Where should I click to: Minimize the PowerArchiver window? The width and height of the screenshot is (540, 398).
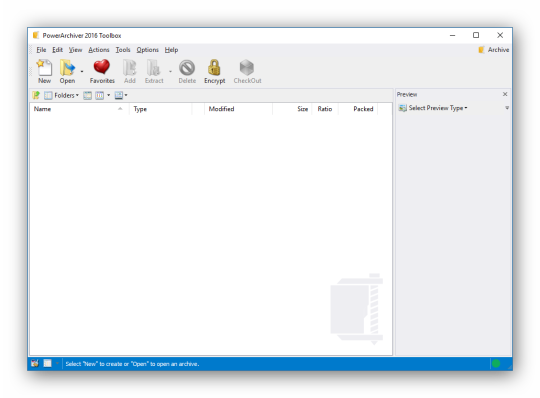pyautogui.click(x=453, y=35)
